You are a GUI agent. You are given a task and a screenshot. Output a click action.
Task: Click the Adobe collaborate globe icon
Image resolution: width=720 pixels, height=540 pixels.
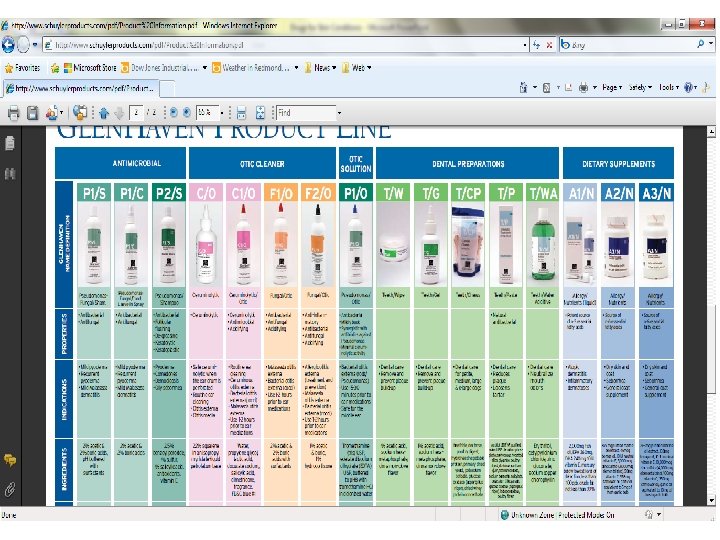80,112
